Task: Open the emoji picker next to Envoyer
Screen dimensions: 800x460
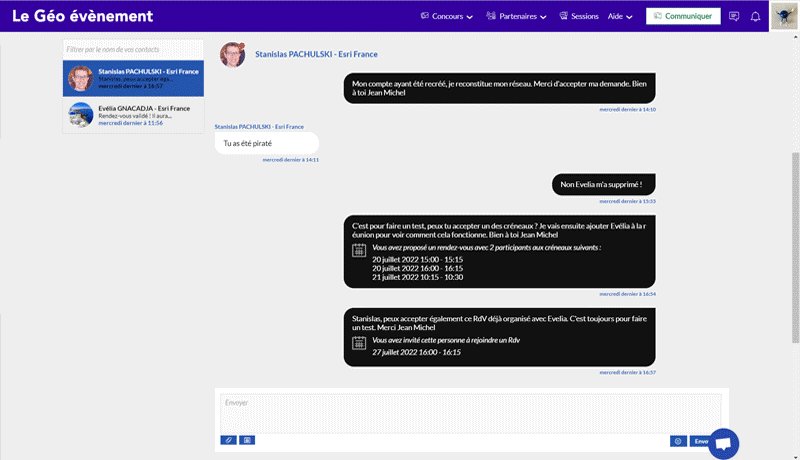Action: click(x=678, y=441)
